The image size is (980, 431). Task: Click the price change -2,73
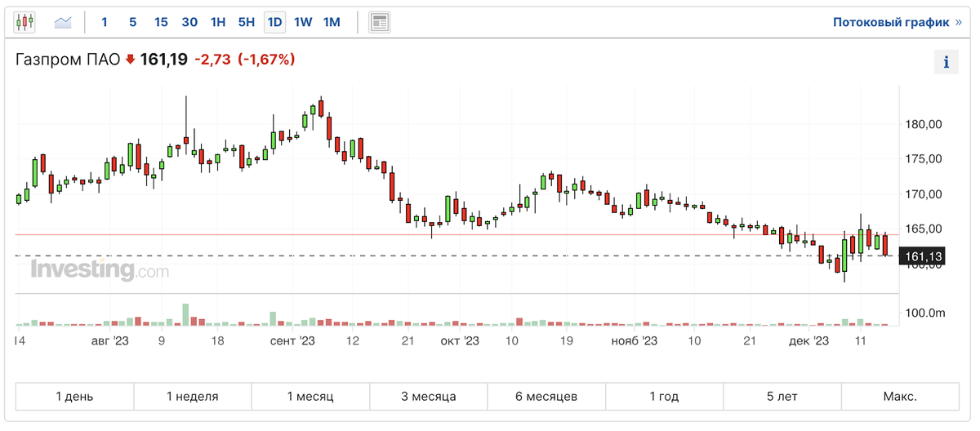[212, 60]
